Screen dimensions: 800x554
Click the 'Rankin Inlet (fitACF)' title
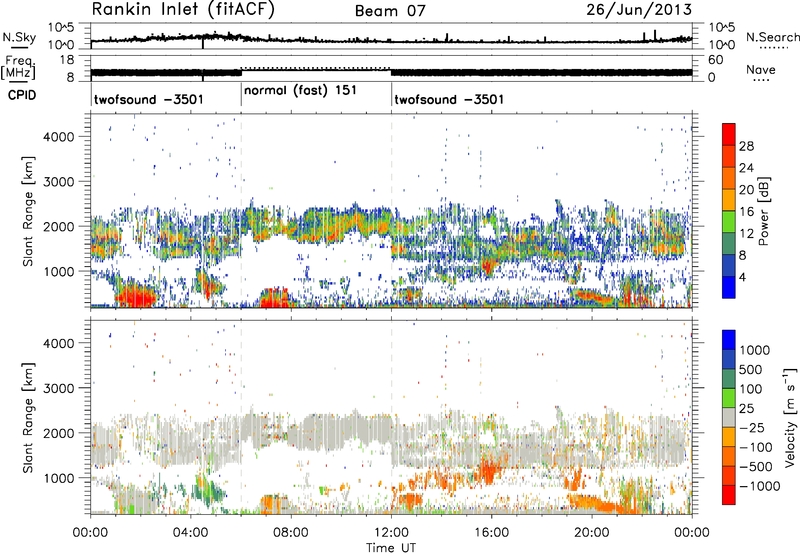pyautogui.click(x=183, y=10)
